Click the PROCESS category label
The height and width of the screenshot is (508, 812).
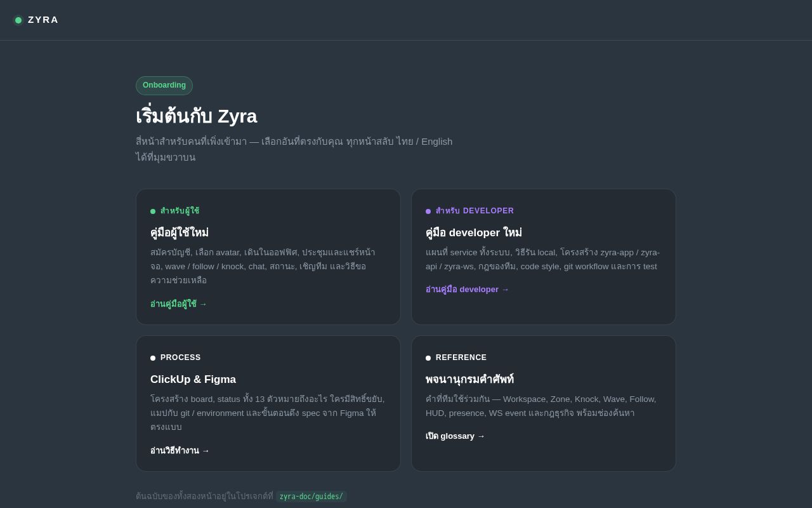(181, 358)
